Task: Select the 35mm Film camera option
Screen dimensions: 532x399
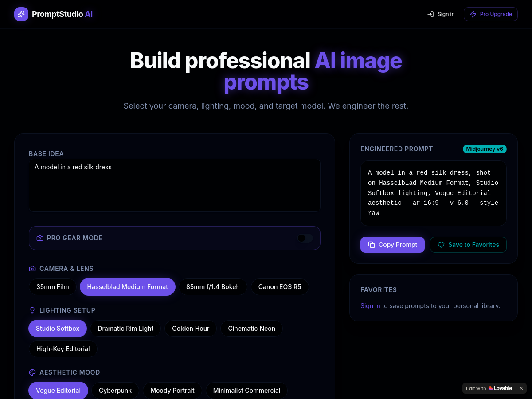Action: pos(53,287)
